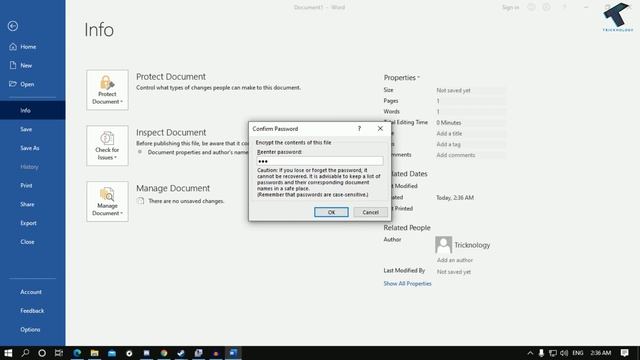The height and width of the screenshot is (360, 640).
Task: Click the Reenter password field
Action: pos(320,161)
